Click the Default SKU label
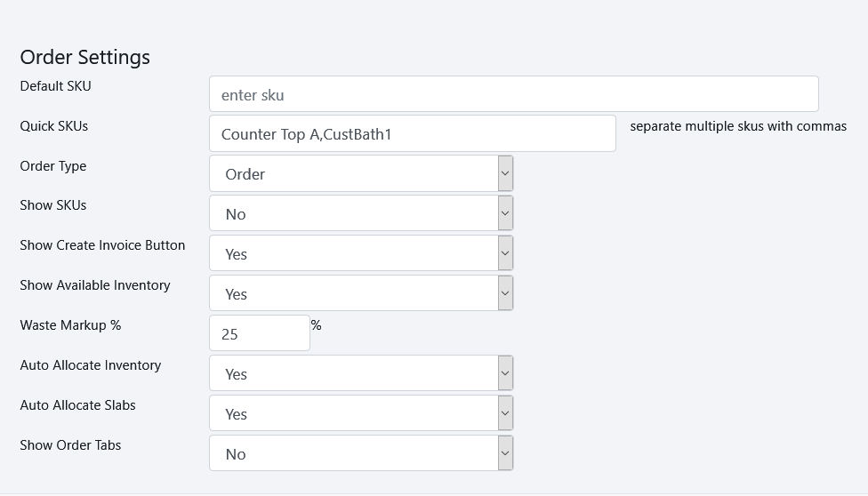Image resolution: width=868 pixels, height=496 pixels. click(55, 86)
